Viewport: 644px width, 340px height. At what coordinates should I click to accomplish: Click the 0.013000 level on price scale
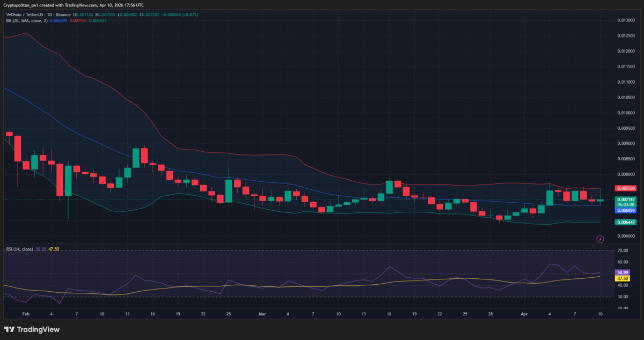tap(625, 20)
